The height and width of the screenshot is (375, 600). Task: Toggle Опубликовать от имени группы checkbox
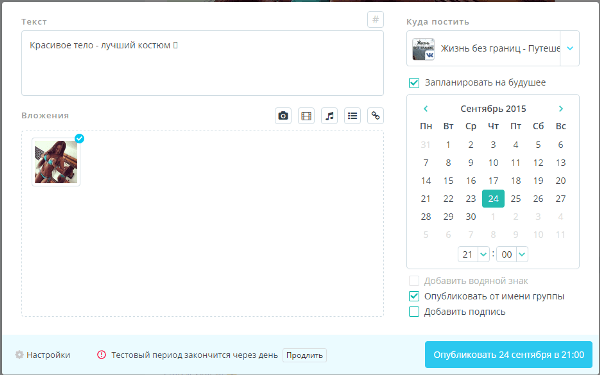tap(414, 296)
